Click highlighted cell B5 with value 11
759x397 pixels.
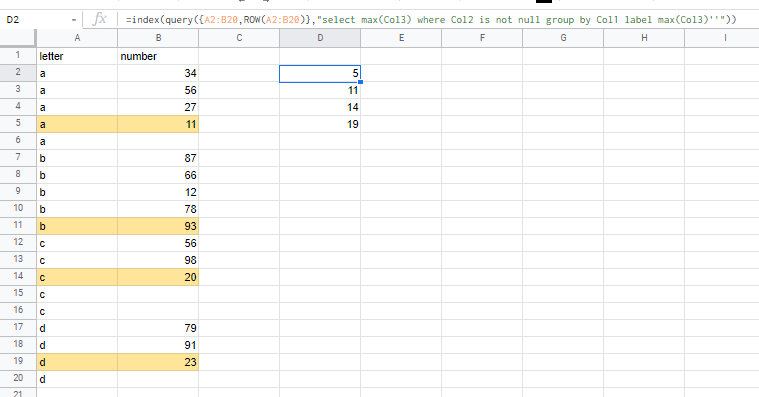(x=158, y=124)
